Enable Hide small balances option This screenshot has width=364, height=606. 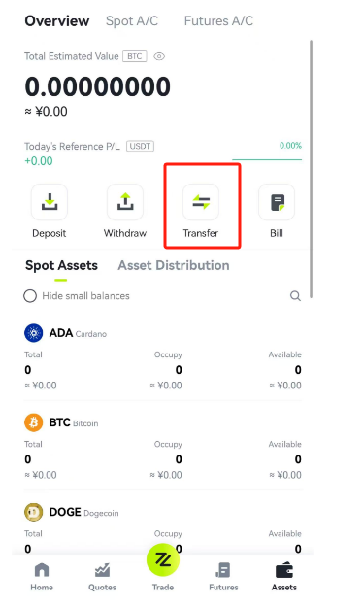(x=77, y=296)
